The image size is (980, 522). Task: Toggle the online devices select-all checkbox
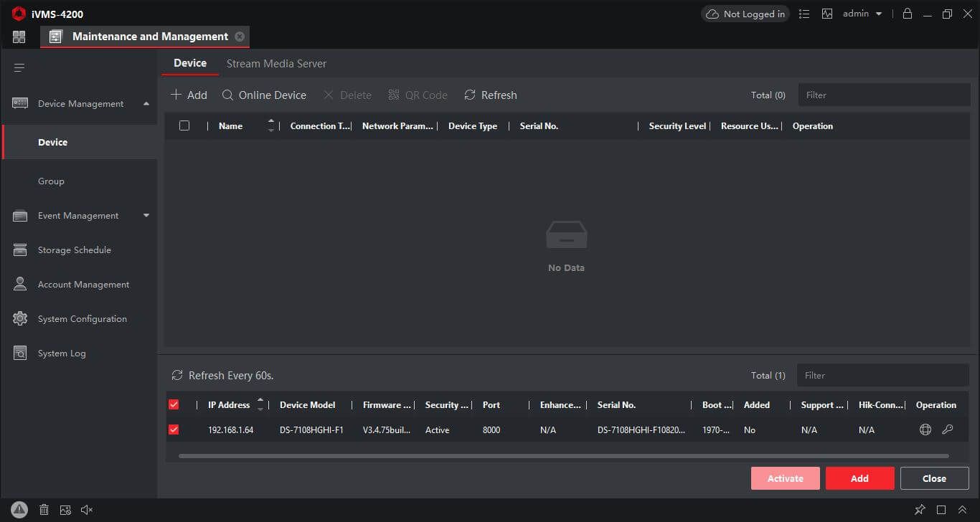click(x=174, y=405)
